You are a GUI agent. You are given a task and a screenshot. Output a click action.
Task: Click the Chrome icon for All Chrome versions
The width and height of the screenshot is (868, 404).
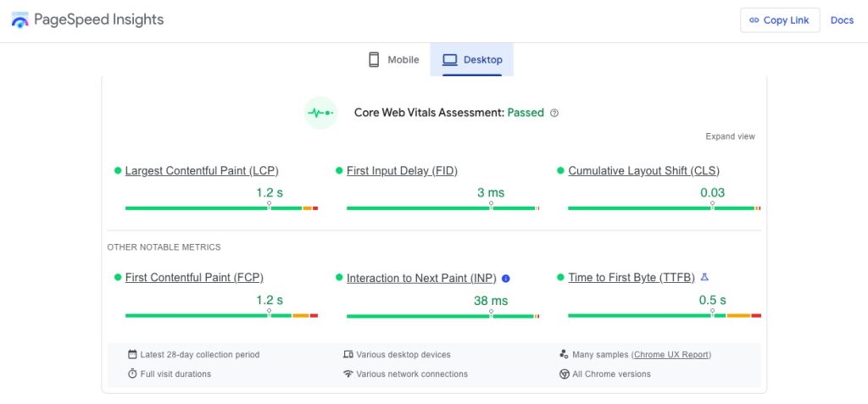(564, 374)
